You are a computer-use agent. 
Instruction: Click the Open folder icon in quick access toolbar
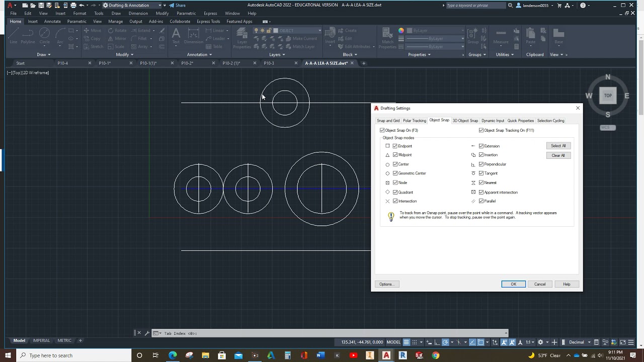click(x=33, y=5)
